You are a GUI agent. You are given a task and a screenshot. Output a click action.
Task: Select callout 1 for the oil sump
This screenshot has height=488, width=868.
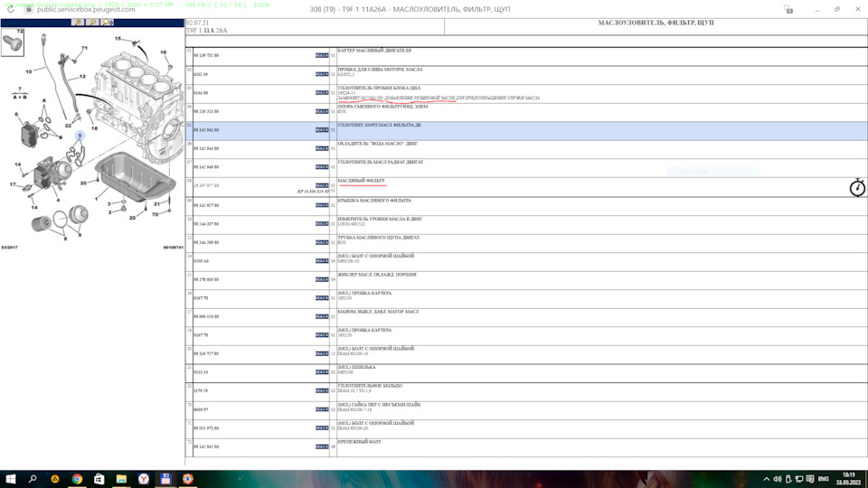click(97, 199)
